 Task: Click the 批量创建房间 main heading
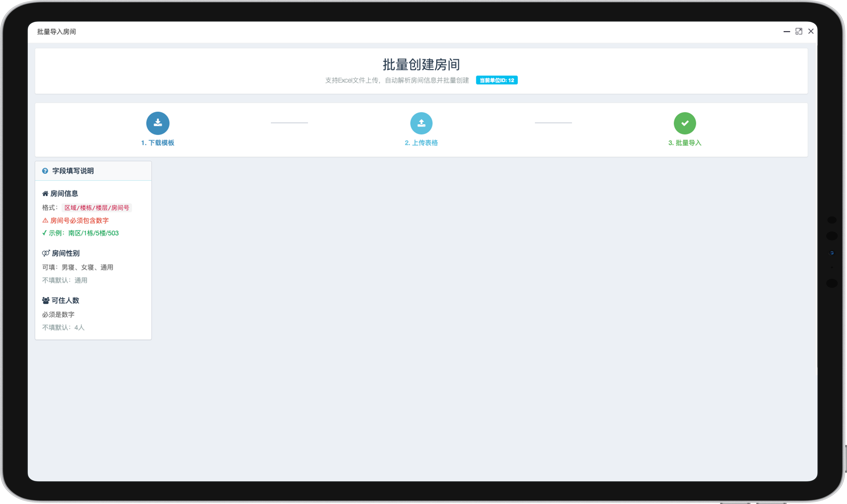[x=421, y=64]
